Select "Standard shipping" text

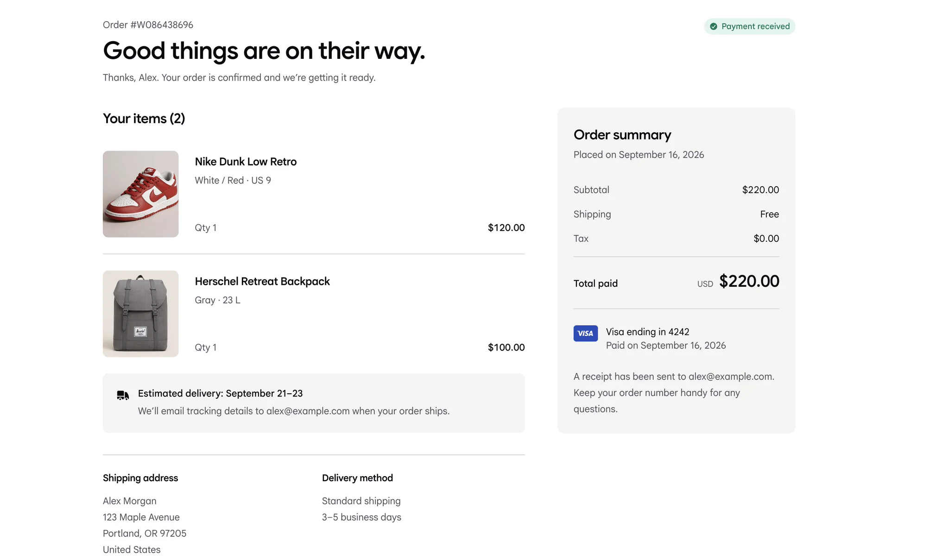(361, 501)
